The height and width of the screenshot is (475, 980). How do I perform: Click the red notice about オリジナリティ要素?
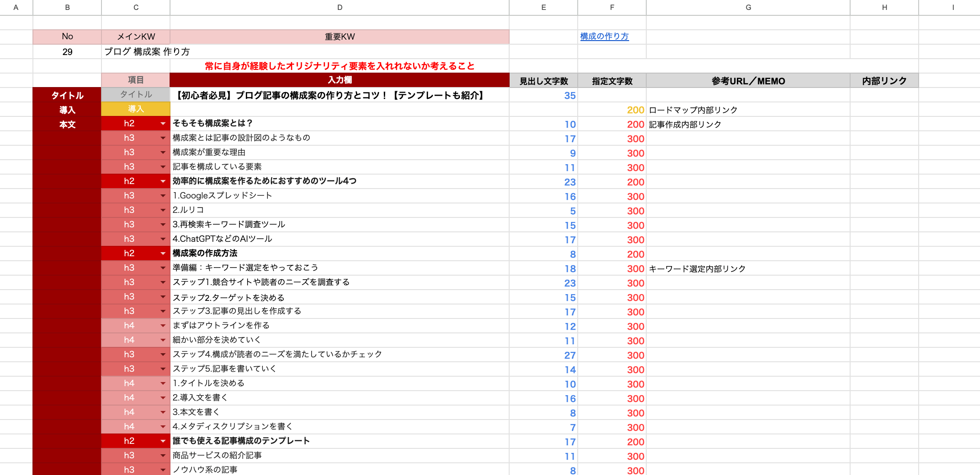pos(340,66)
